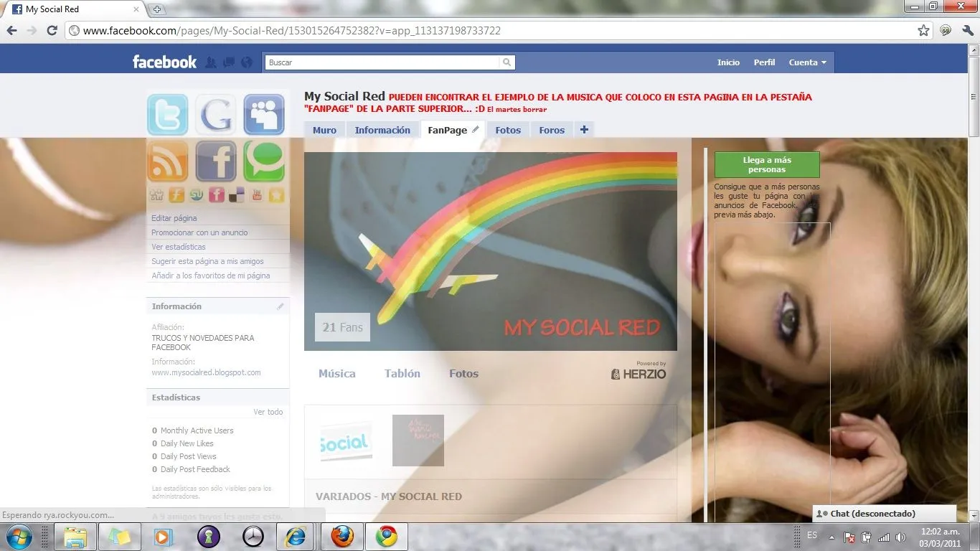Go to Inicio in the header
980x551 pixels.
click(x=728, y=62)
